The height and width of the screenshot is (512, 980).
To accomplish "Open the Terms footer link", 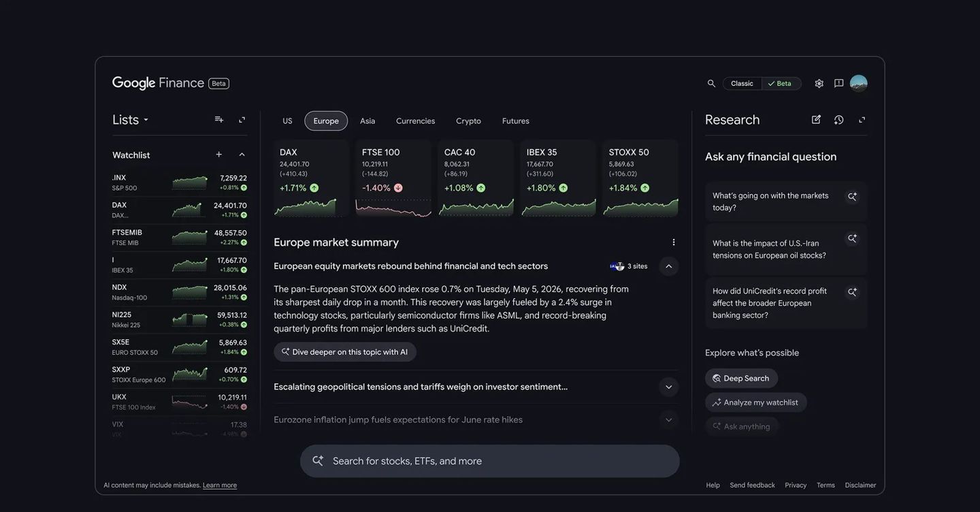I will point(826,485).
